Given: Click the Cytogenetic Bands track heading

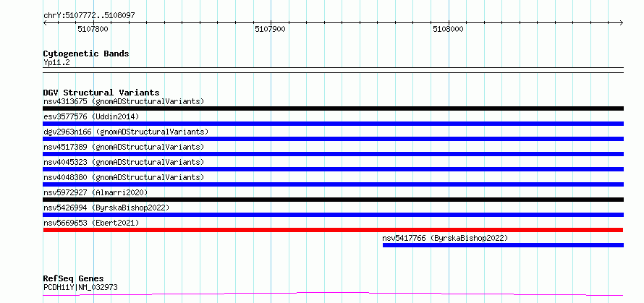Looking at the screenshot, I should pos(86,54).
